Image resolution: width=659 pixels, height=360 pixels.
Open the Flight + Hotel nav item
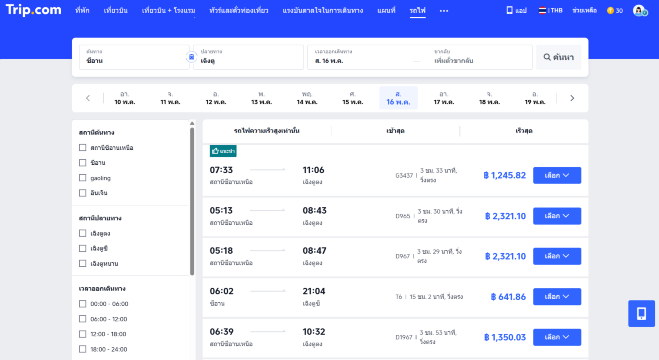click(169, 11)
